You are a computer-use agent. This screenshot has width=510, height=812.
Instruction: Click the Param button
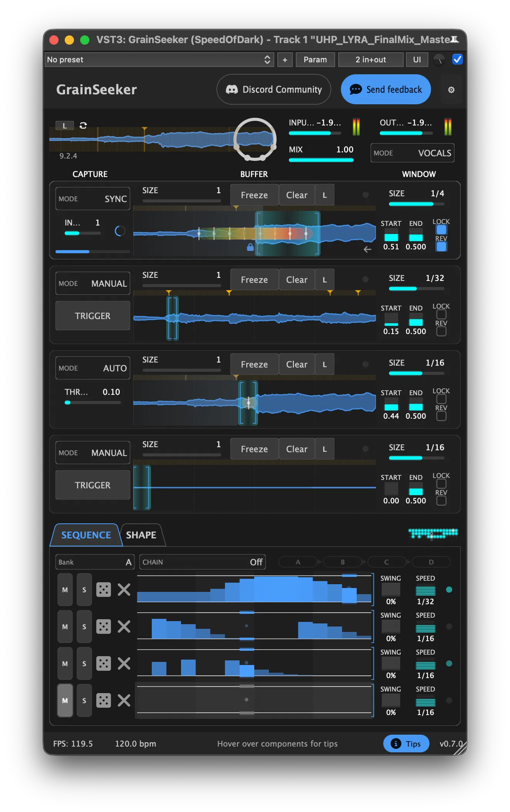point(315,60)
